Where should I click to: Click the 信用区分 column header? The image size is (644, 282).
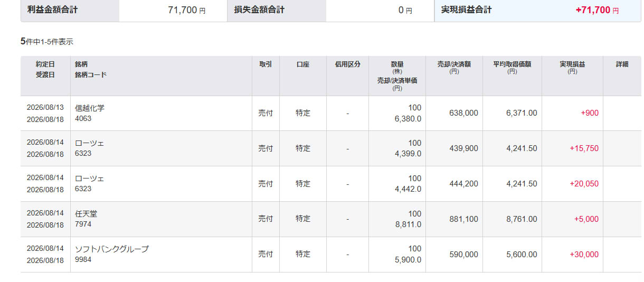tap(347, 64)
